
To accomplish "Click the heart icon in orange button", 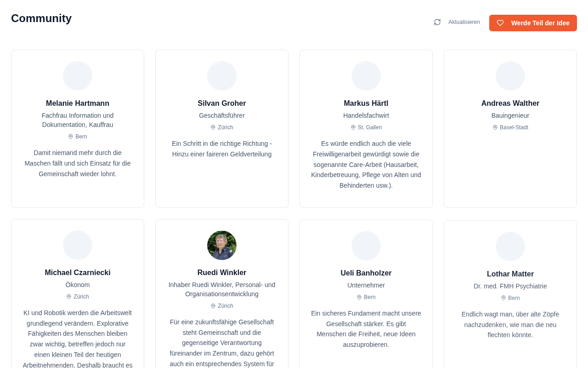I will [500, 23].
